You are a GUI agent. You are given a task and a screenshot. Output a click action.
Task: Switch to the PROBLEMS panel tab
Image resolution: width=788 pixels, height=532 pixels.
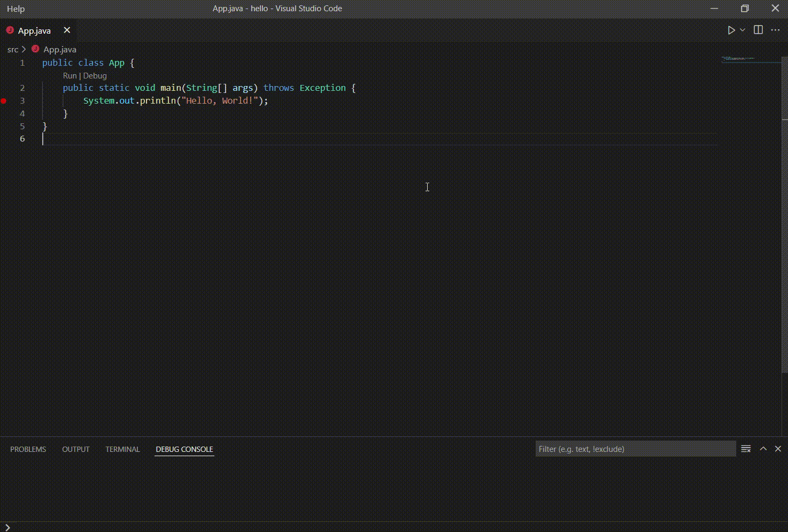pyautogui.click(x=28, y=449)
